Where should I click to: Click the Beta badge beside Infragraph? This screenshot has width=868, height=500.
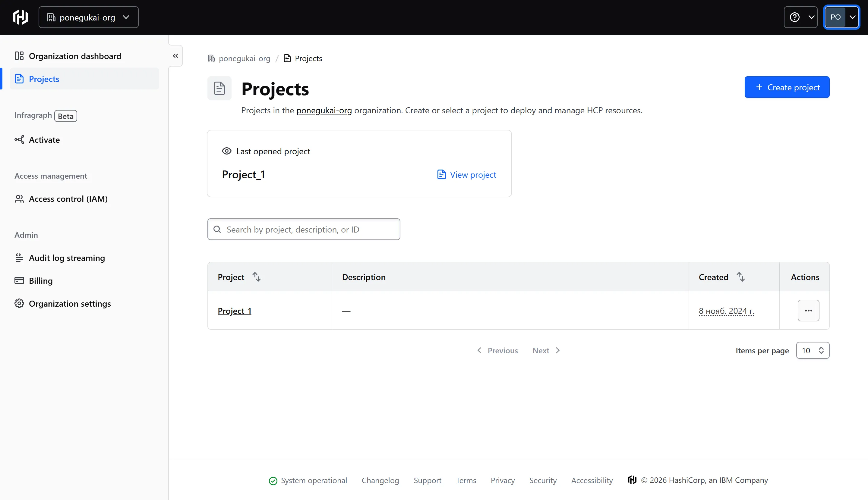tap(66, 116)
